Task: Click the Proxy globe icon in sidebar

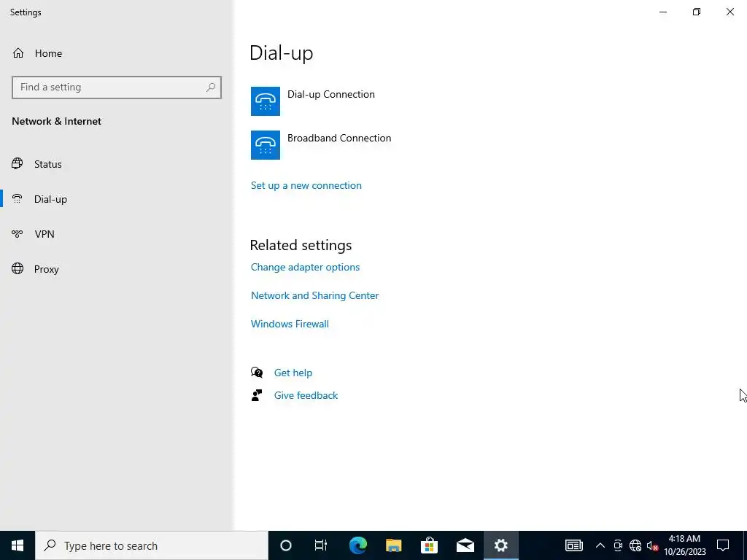Action: [x=18, y=268]
